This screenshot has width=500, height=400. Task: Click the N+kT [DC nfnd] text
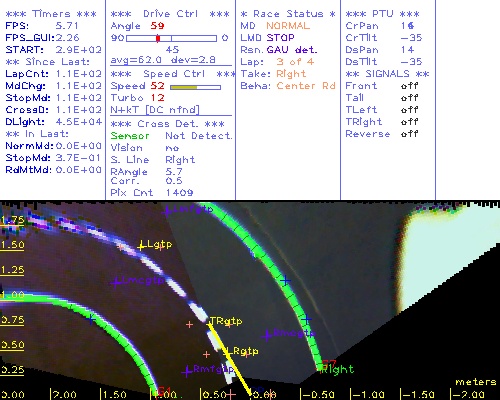click(x=155, y=110)
